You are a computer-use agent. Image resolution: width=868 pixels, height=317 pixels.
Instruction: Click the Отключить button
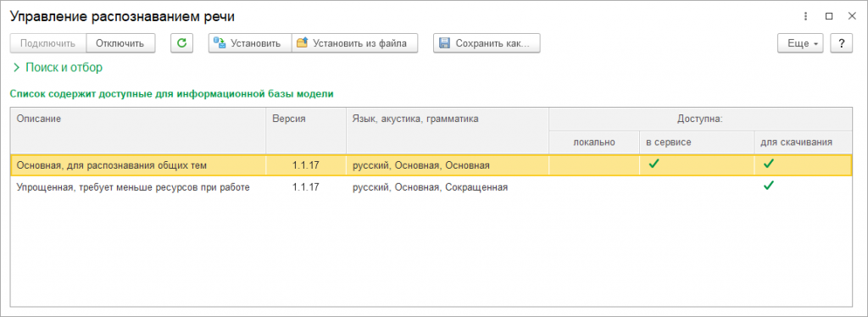[x=120, y=43]
